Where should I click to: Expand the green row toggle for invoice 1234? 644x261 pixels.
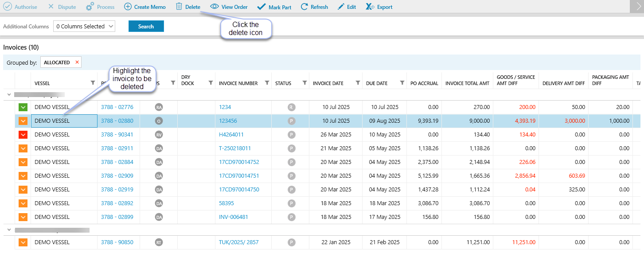pyautogui.click(x=23, y=107)
